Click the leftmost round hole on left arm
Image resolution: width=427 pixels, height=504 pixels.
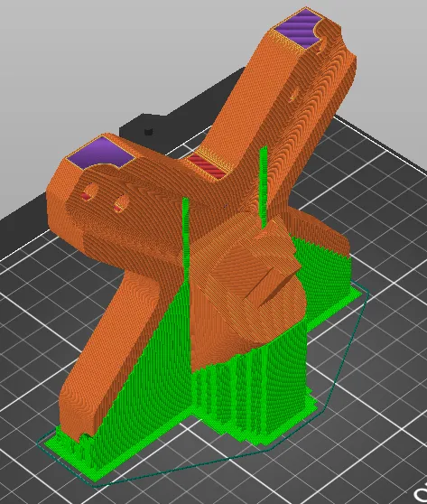pyautogui.click(x=90, y=192)
